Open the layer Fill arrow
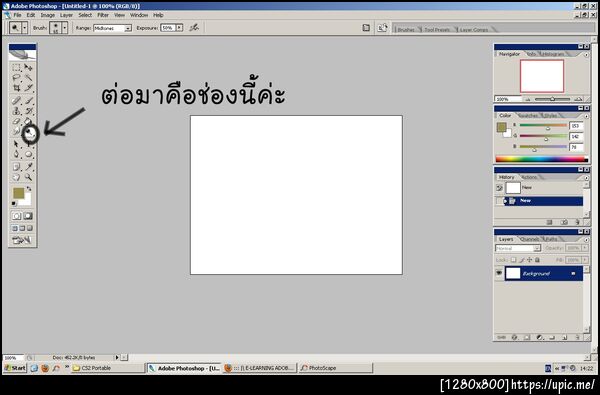 point(585,260)
